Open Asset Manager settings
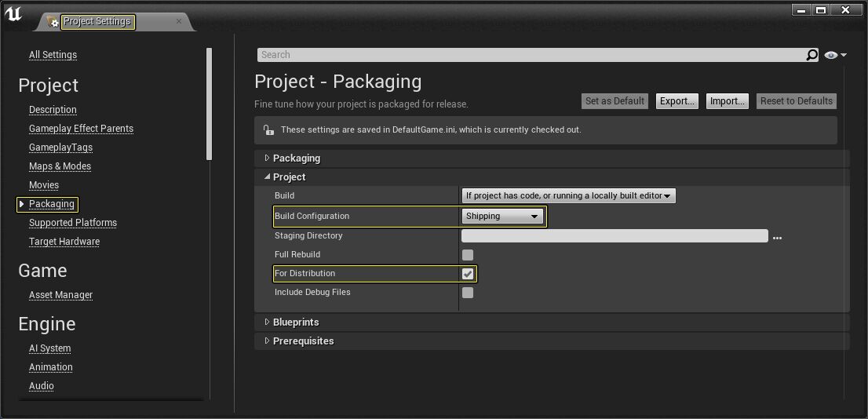The height and width of the screenshot is (419, 868). 61,294
